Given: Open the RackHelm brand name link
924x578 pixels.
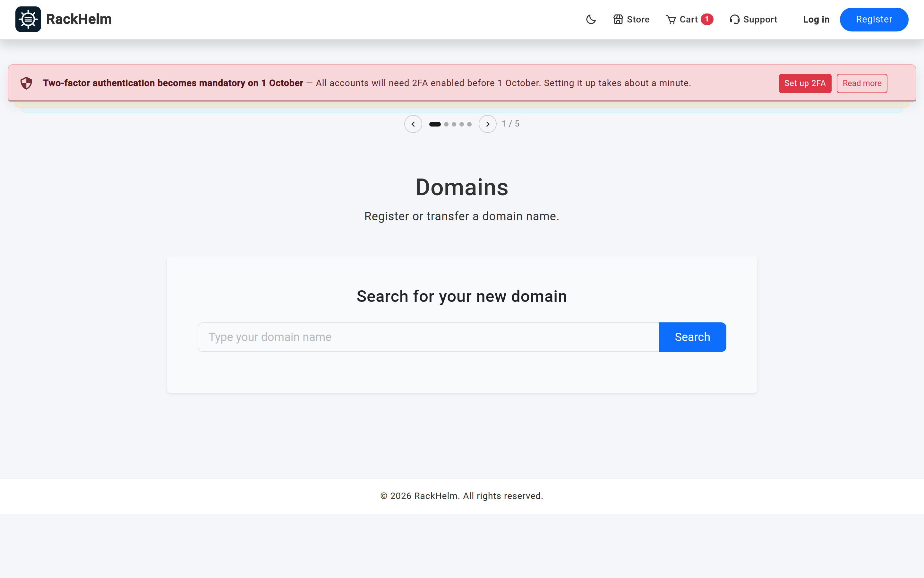Looking at the screenshot, I should pos(79,19).
